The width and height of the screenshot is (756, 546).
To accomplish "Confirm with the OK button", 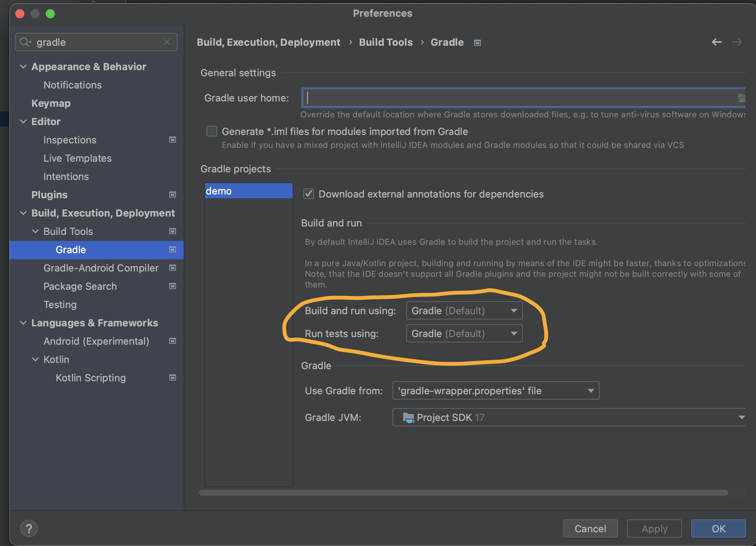I will 718,528.
